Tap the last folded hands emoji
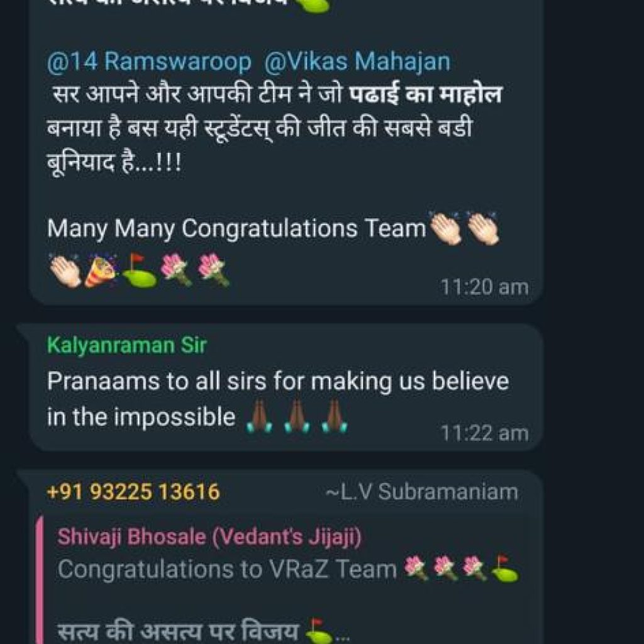Image resolution: width=644 pixels, height=644 pixels. click(x=335, y=416)
